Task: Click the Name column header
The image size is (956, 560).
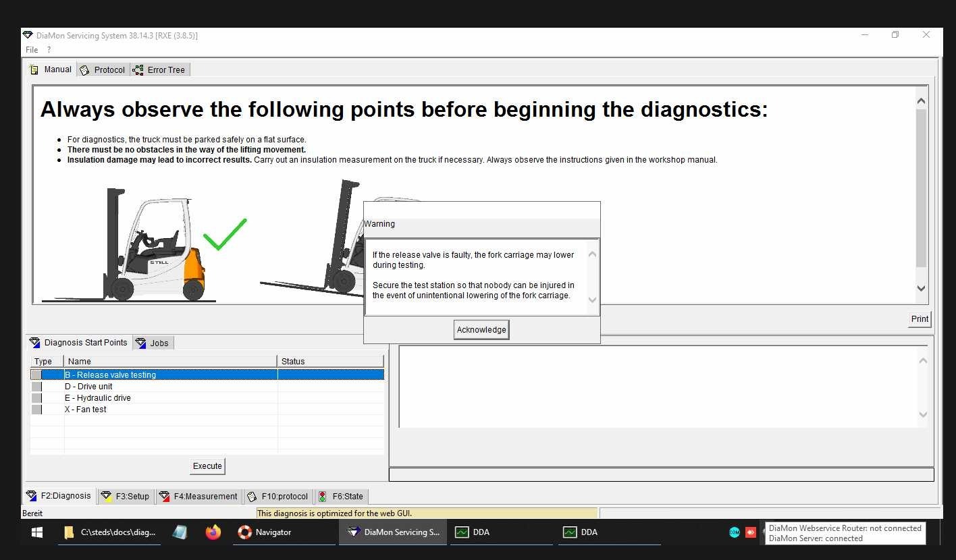Action: pyautogui.click(x=171, y=362)
